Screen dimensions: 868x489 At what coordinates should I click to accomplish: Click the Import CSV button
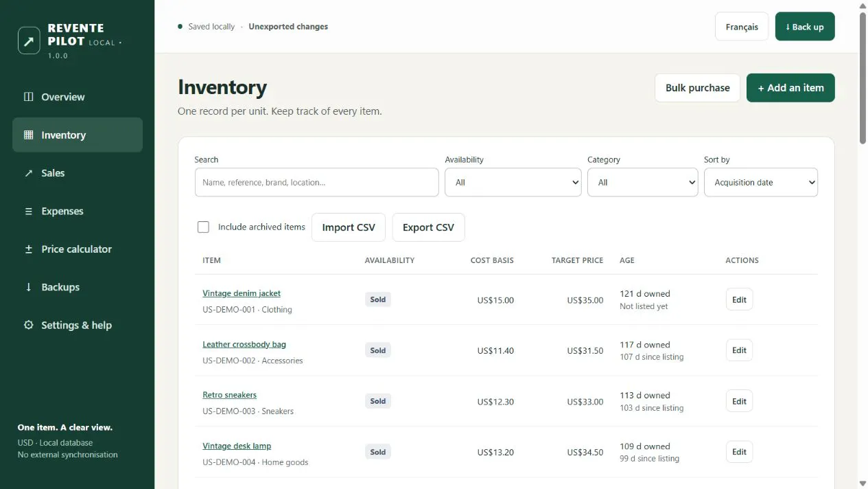point(349,227)
